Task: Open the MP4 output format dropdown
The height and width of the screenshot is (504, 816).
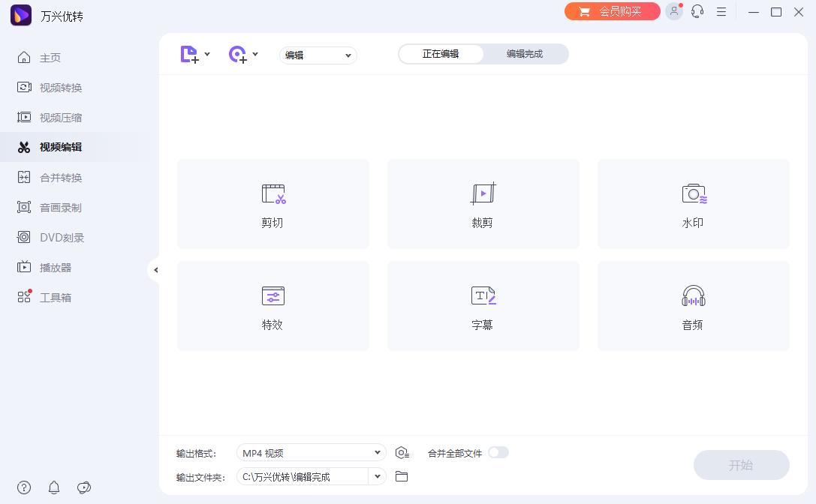Action: 310,452
